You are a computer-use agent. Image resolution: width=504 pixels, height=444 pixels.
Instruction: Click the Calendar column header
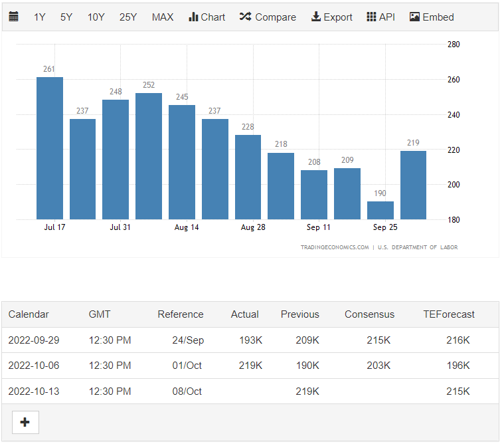pos(29,314)
